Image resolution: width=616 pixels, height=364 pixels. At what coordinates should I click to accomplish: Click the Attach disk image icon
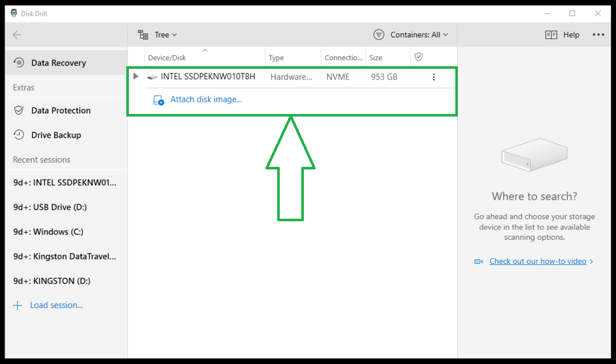(x=159, y=100)
